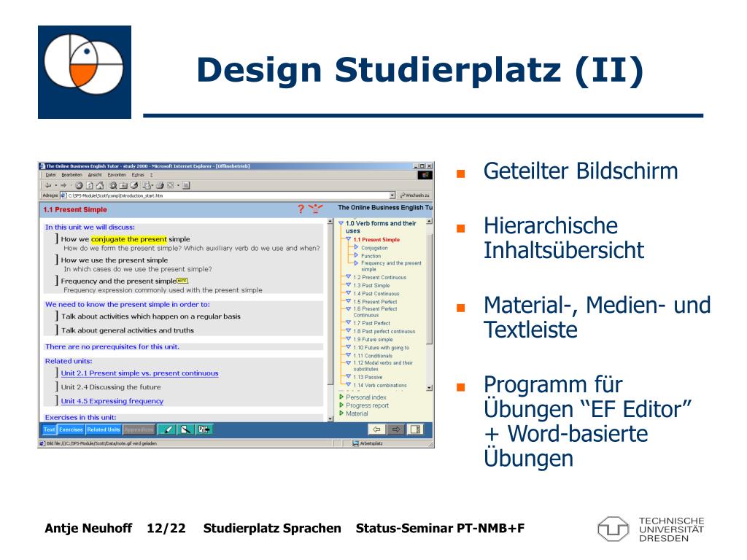
Task: Click the Windows logo throbber icon
Action: click(x=425, y=175)
